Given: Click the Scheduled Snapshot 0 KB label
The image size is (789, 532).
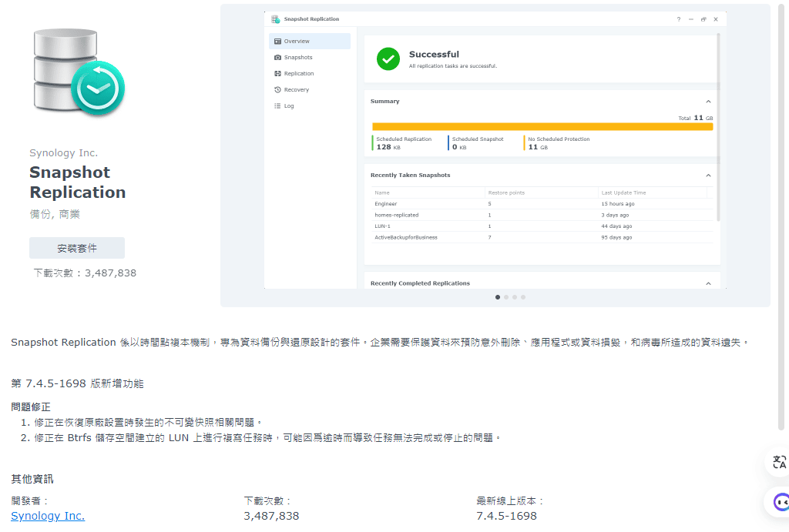Looking at the screenshot, I should [x=478, y=142].
